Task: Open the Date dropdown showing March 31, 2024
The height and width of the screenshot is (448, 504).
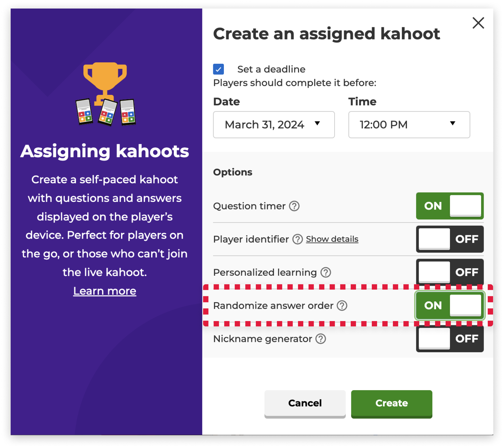Action: tap(273, 125)
